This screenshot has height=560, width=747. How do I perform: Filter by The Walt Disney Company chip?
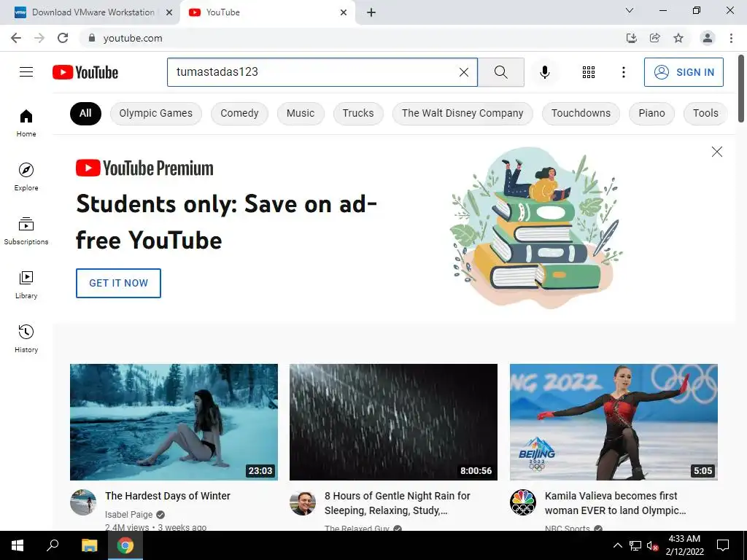[462, 113]
